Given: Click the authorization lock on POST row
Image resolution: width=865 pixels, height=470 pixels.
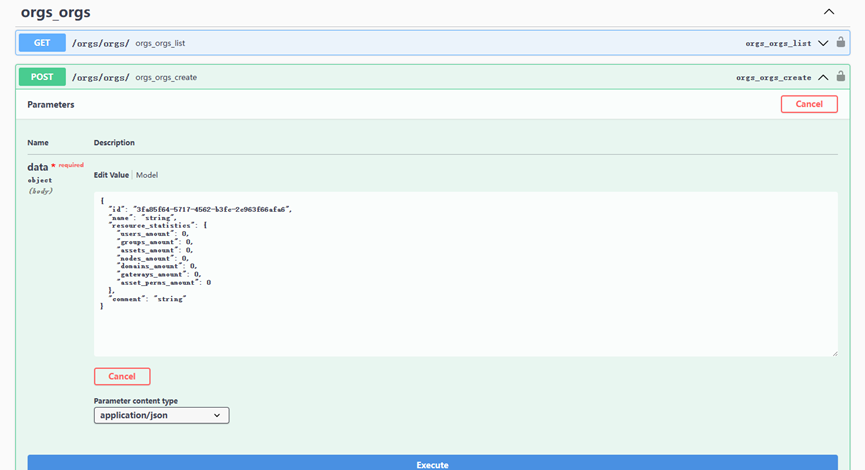Looking at the screenshot, I should point(841,77).
